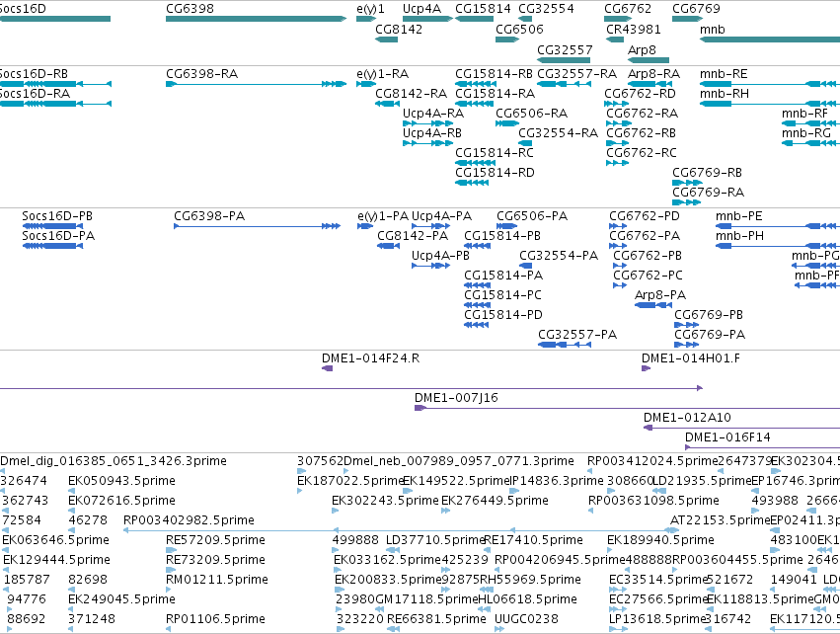Select the EK302243.5prime EST label
Viewport: 840px width, 634px height.
coord(385,501)
